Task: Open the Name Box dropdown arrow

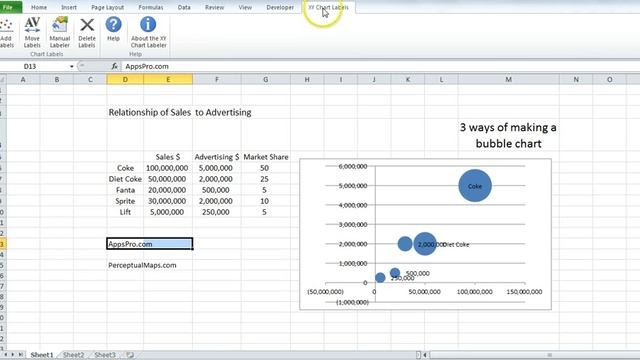Action: point(71,66)
